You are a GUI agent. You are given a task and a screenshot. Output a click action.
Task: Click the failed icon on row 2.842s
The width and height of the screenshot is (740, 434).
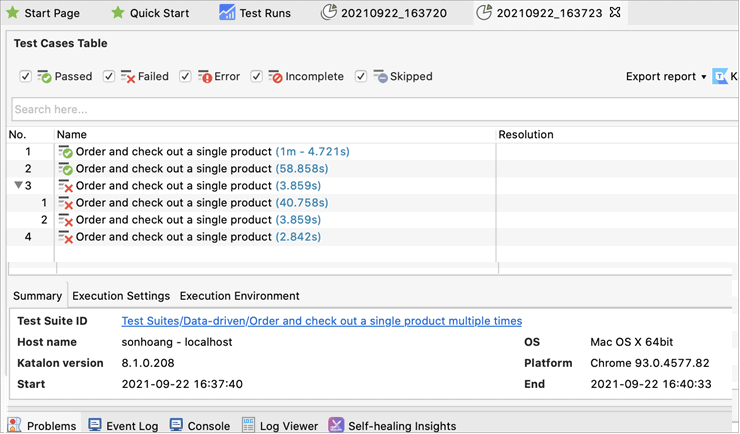[66, 237]
